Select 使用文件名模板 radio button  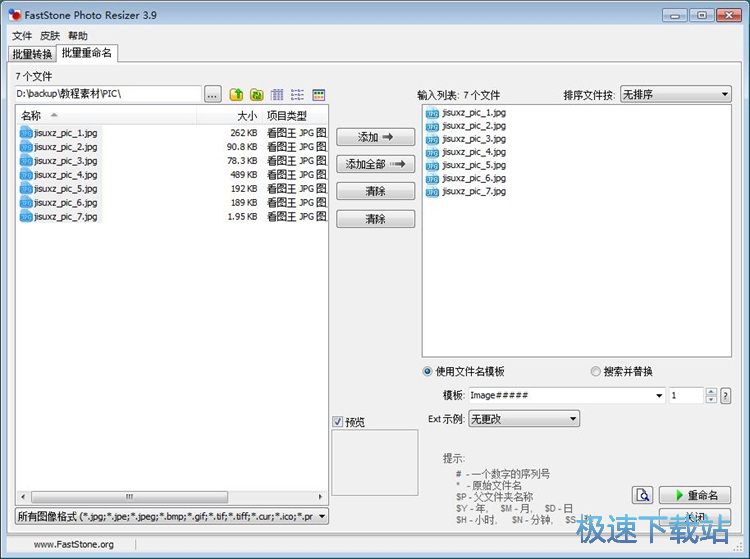[x=427, y=372]
